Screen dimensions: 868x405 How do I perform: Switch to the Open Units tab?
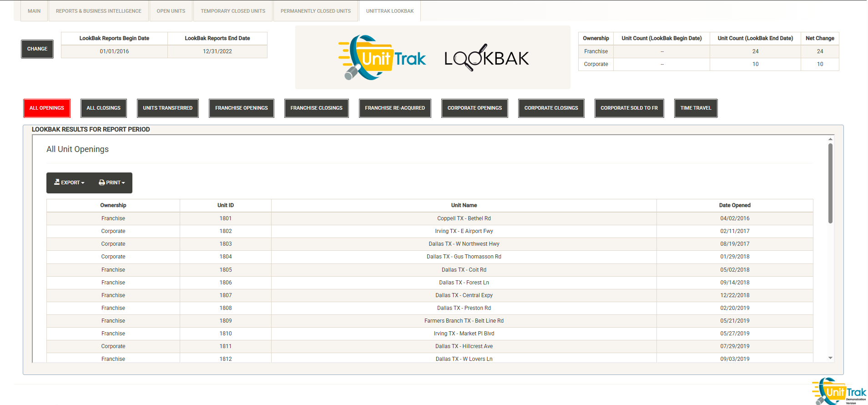[171, 11]
